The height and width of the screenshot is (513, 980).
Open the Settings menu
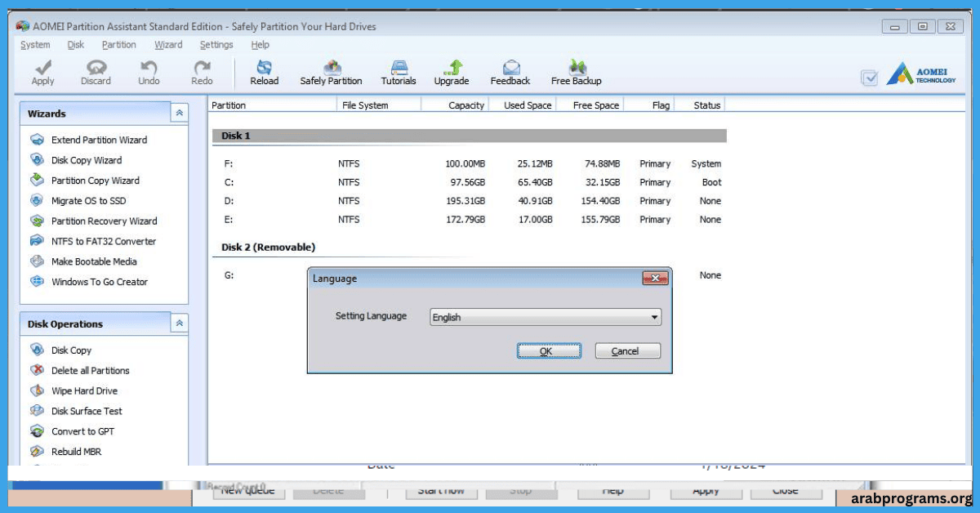point(216,45)
